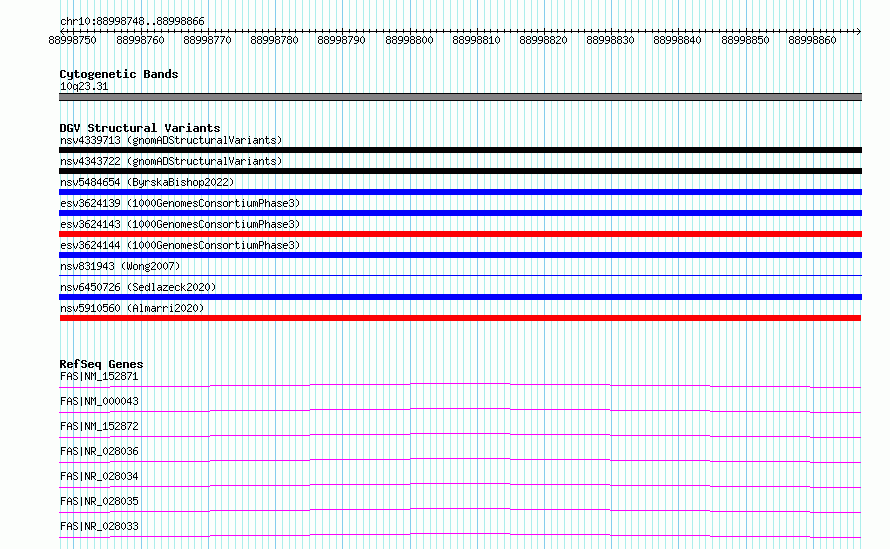Click the magenta line under FAS|NM_152871
Viewport: 890px width, 549px height.
click(x=460, y=385)
